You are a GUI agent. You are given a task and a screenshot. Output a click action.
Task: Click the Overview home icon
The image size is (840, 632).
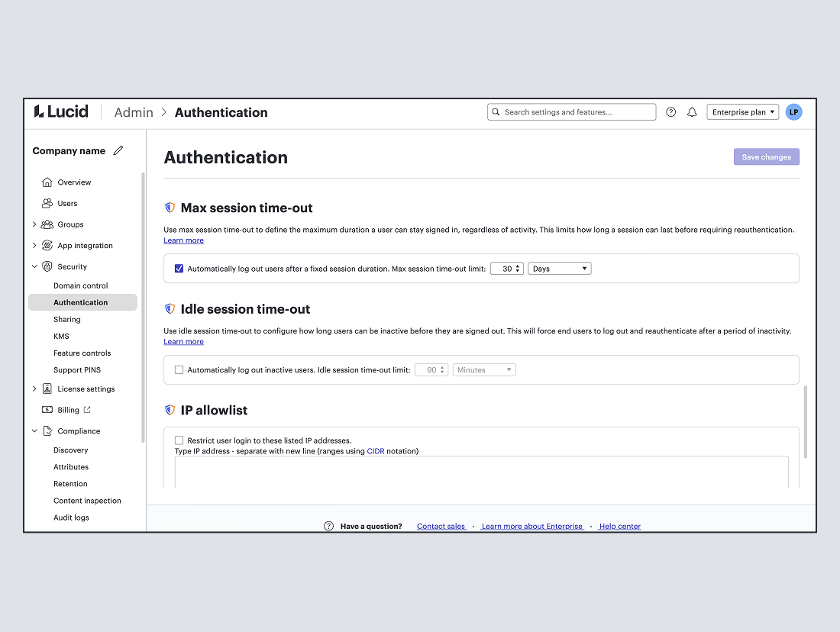point(47,182)
